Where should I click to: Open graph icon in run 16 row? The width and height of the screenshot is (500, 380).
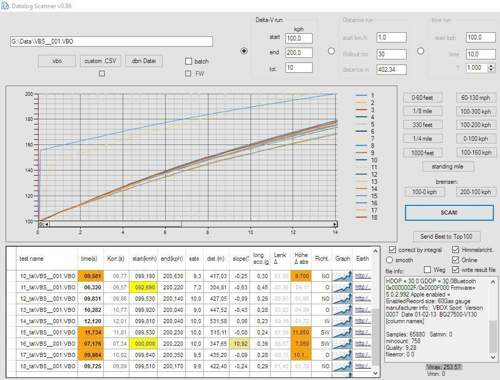click(342, 344)
